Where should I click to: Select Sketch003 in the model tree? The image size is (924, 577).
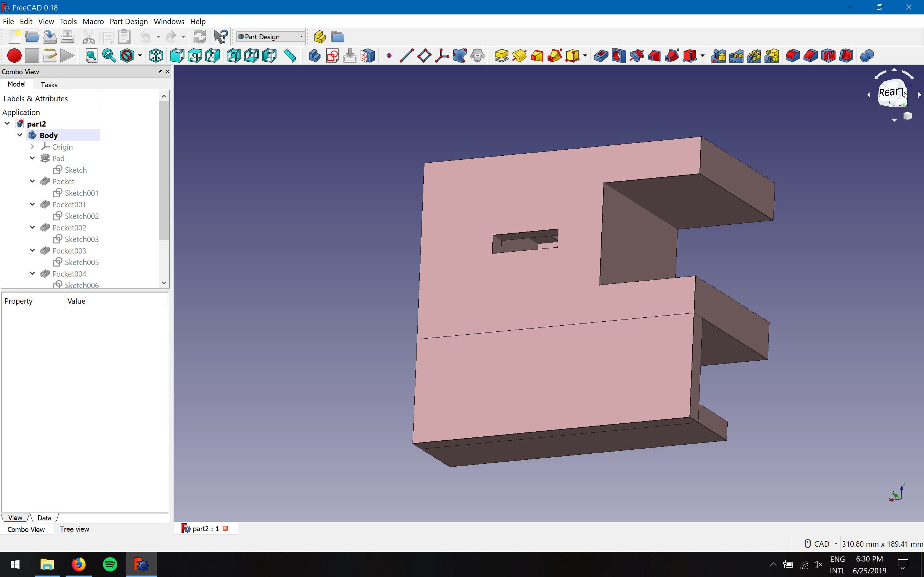point(81,239)
